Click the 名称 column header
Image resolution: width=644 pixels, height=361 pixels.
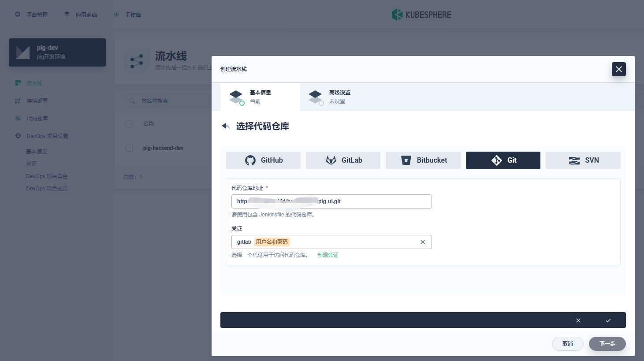149,124
